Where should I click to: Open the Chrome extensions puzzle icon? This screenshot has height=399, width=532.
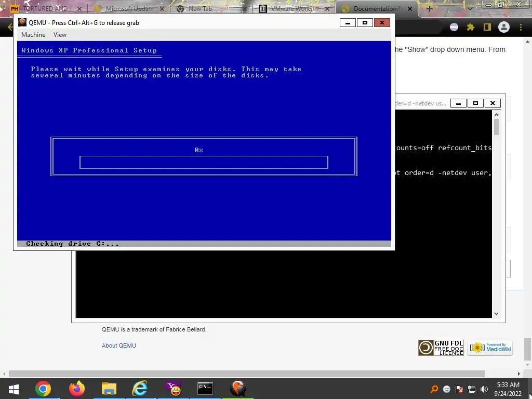point(470,27)
